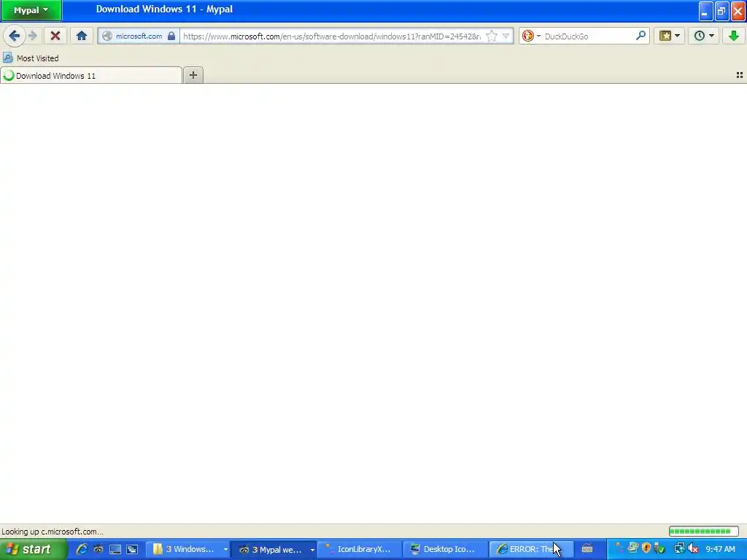The height and width of the screenshot is (560, 747).
Task: Click the security shield tray icon
Action: click(646, 548)
